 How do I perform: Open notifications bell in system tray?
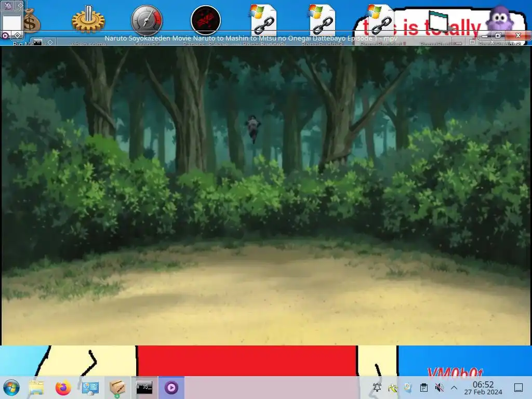pyautogui.click(x=377, y=388)
